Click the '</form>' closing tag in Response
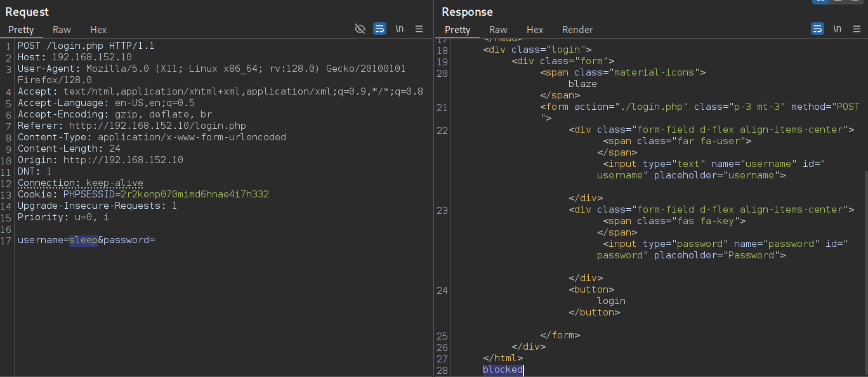This screenshot has width=868, height=377. point(560,335)
